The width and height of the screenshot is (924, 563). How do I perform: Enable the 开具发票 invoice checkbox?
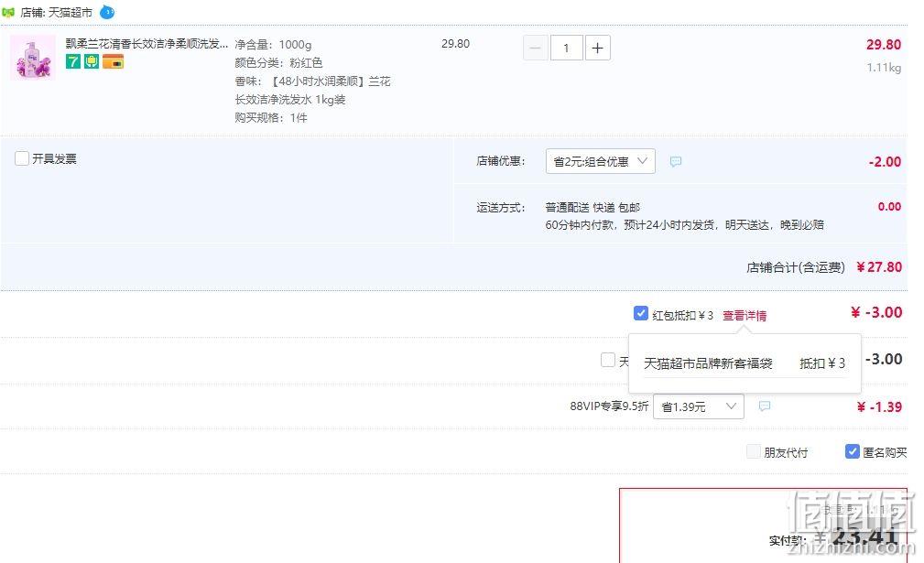click(x=22, y=158)
